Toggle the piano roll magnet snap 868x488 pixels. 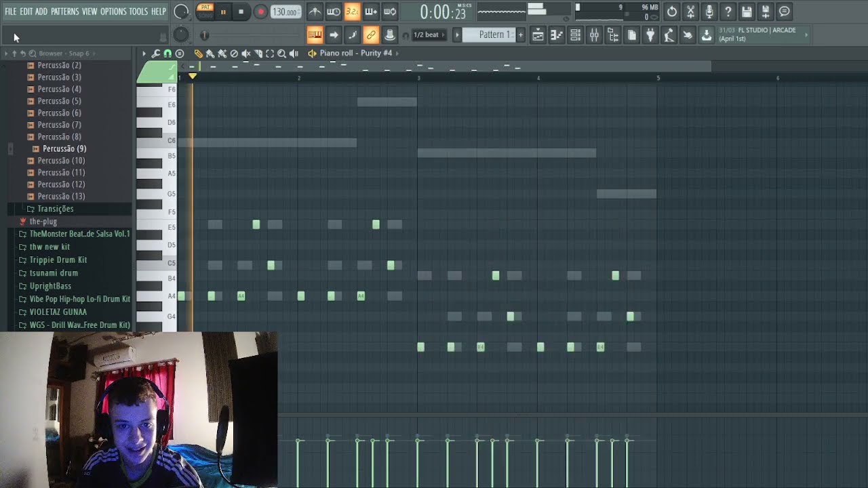[167, 53]
